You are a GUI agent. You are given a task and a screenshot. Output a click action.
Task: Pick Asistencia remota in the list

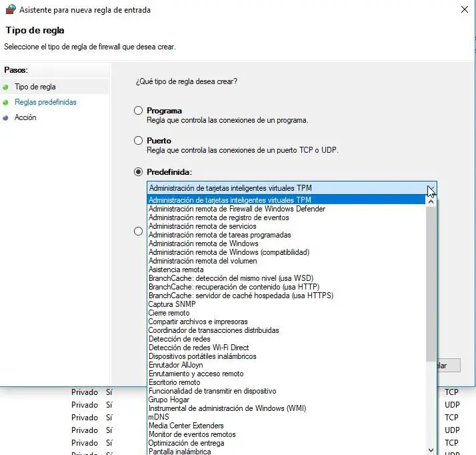[176, 270]
